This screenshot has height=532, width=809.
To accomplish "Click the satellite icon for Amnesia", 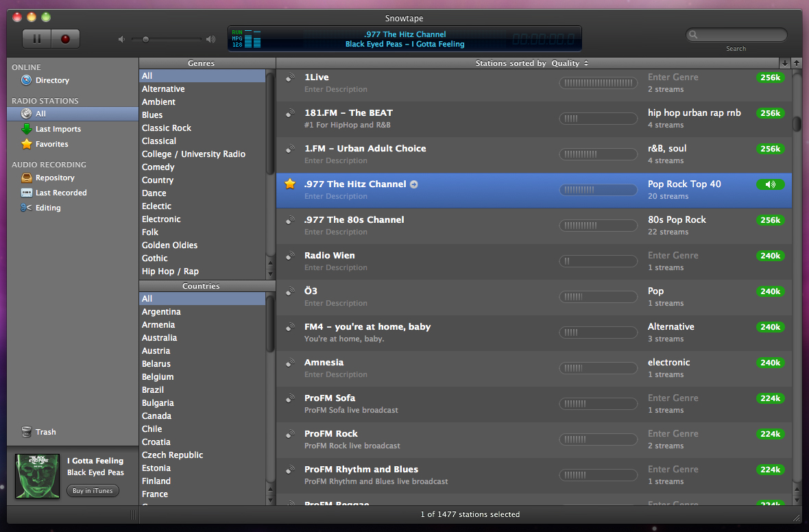I will [290, 362].
